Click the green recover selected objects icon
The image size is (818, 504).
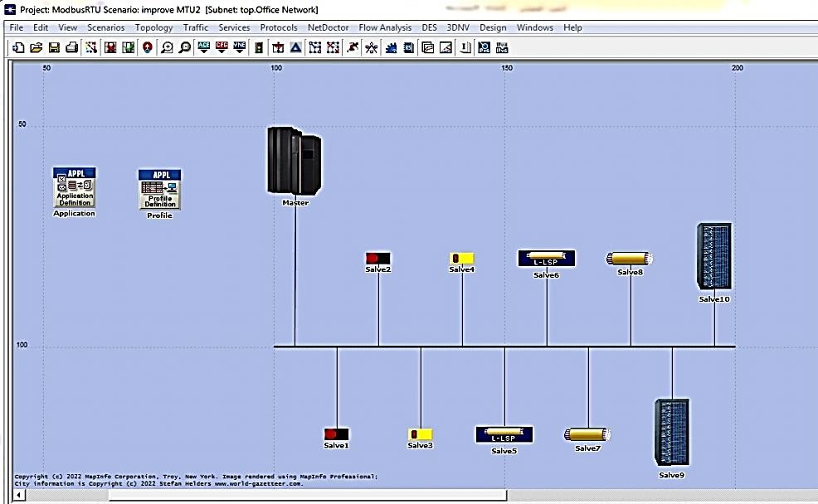(x=128, y=47)
